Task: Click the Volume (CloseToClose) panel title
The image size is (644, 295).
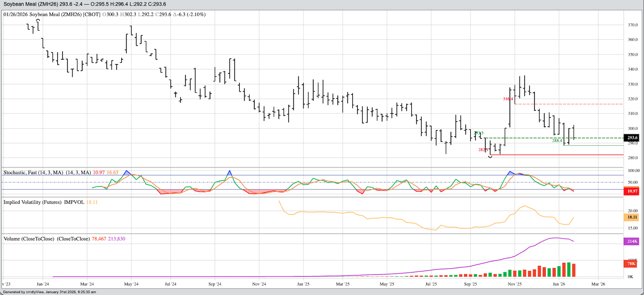Action: coord(46,239)
